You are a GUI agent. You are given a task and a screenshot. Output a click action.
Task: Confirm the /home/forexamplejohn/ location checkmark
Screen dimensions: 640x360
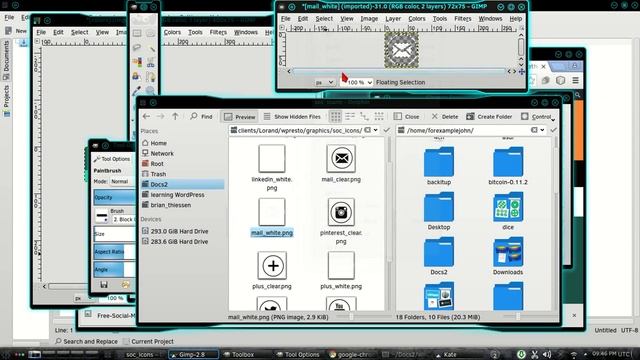tap(553, 130)
